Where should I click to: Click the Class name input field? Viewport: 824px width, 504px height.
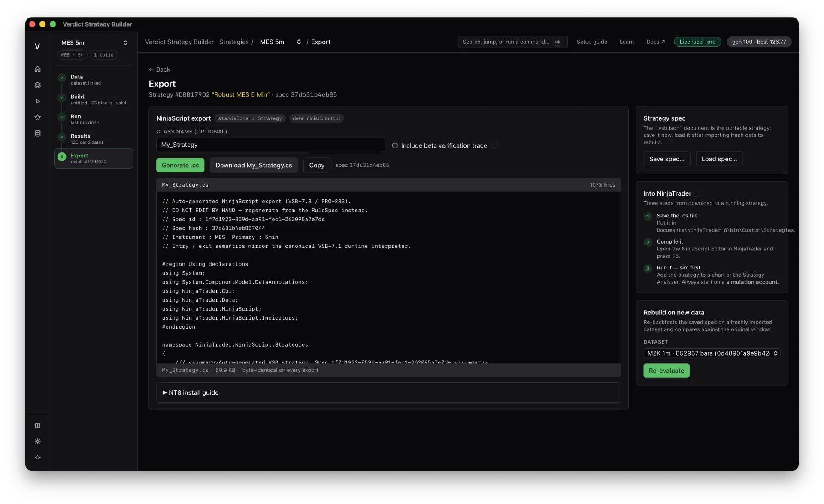(x=270, y=145)
